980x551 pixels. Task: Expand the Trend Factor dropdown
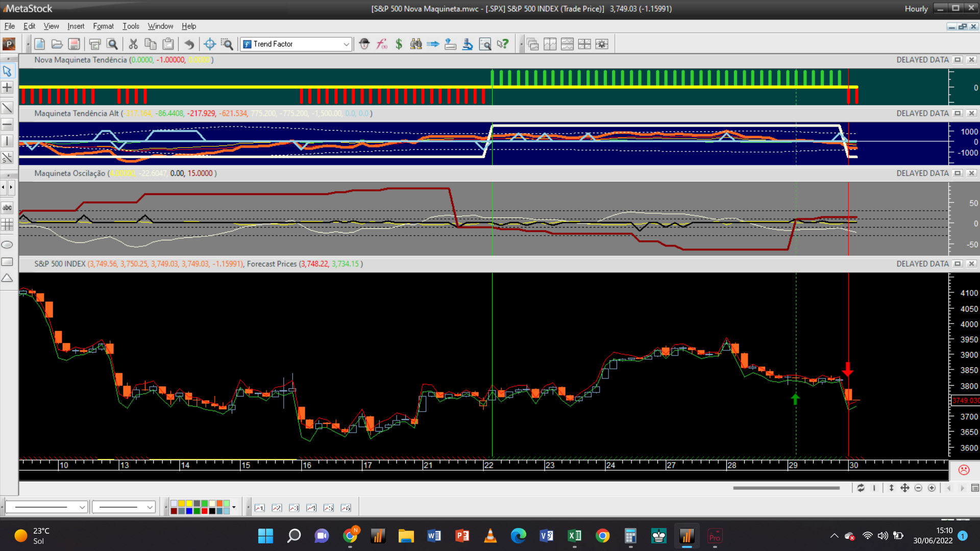346,44
